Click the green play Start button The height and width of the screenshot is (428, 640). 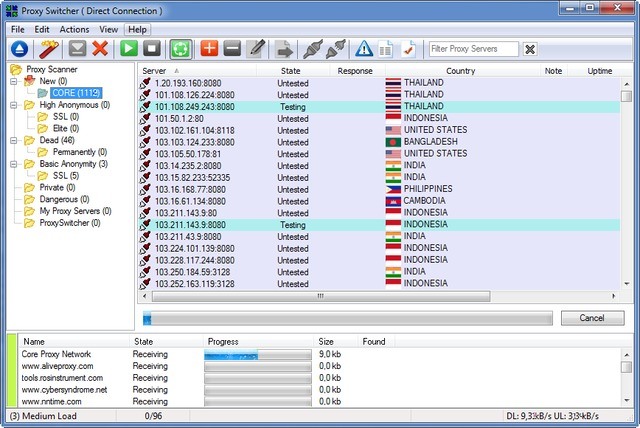[x=129, y=48]
